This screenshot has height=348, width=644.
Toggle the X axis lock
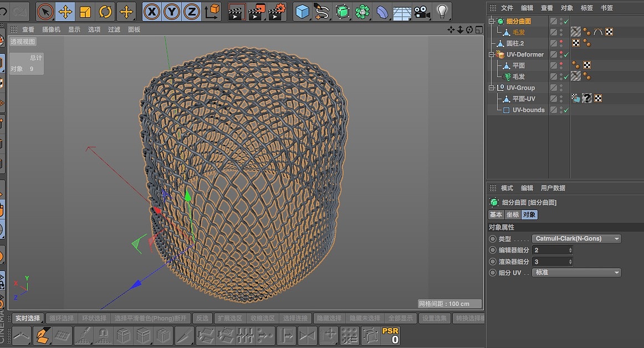[x=152, y=12]
